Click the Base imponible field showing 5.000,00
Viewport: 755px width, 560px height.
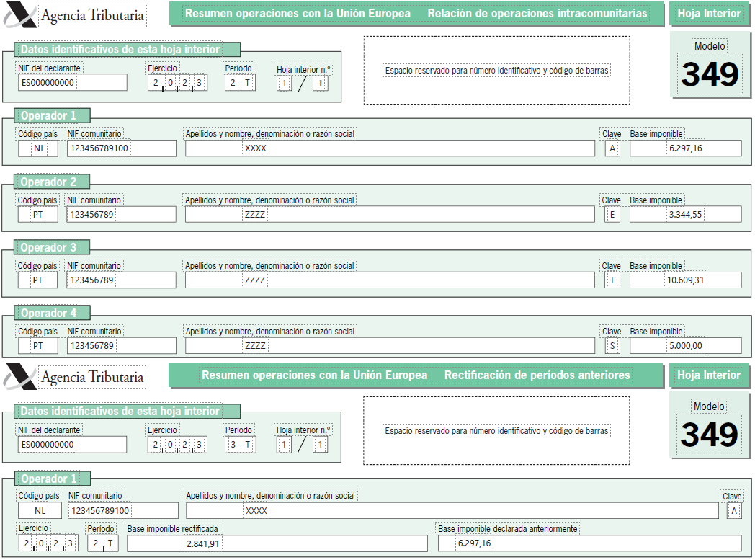pos(685,346)
